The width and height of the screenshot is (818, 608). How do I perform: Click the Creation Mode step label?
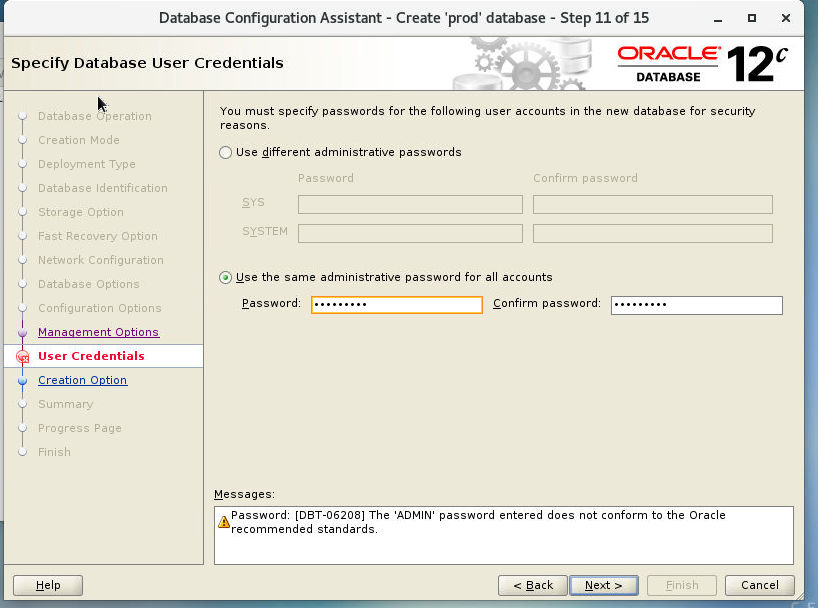pos(79,140)
